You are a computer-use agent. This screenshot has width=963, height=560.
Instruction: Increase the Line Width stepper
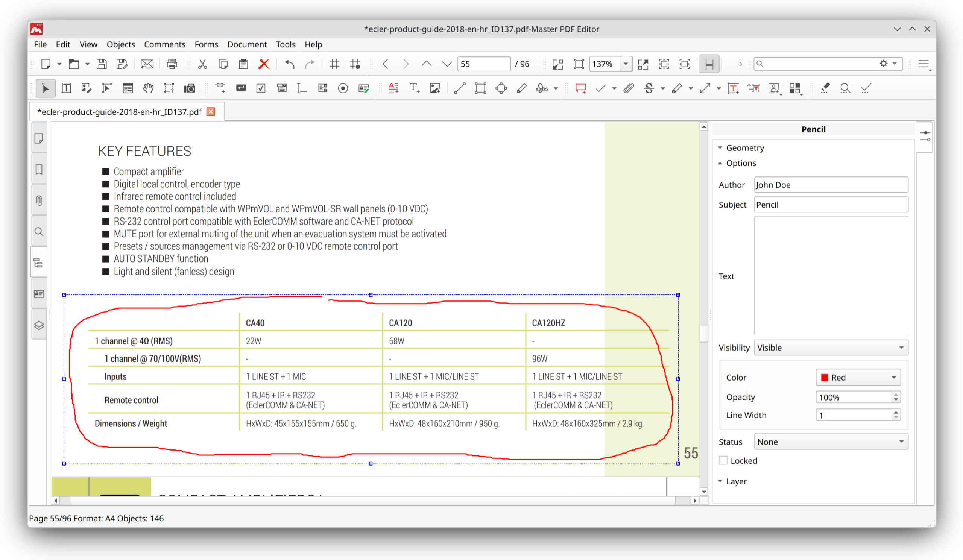(x=896, y=412)
